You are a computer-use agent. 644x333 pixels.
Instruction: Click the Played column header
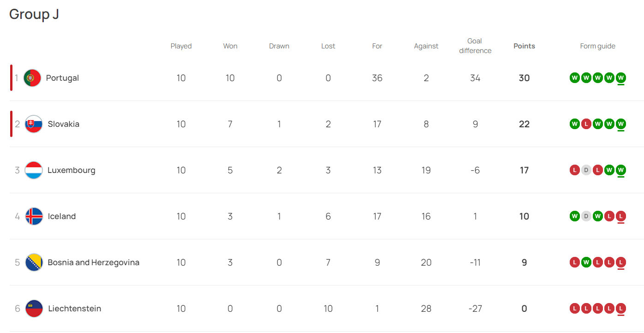click(x=181, y=46)
